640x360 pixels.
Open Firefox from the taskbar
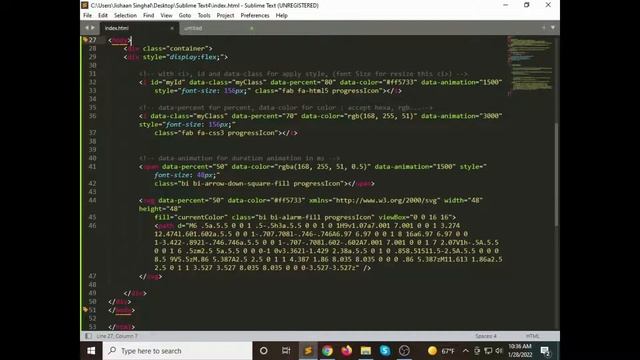347,351
